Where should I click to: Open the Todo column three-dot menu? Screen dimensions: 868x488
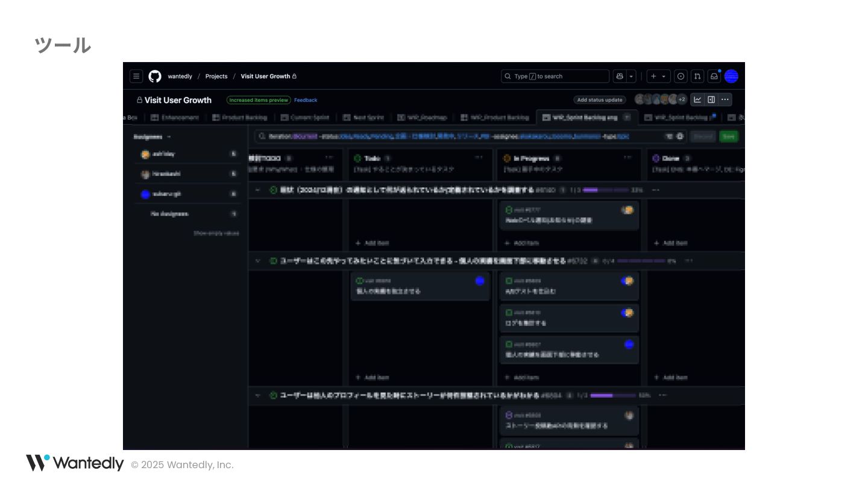click(x=479, y=158)
